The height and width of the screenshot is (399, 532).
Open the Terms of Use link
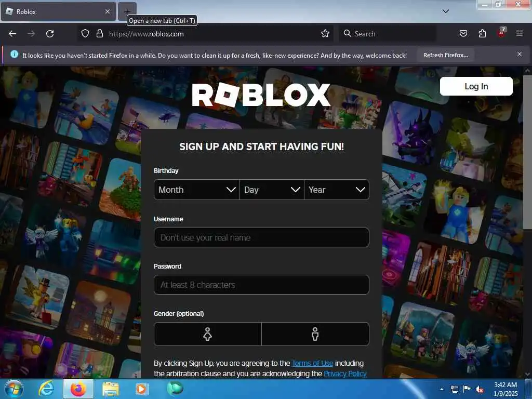(312, 363)
